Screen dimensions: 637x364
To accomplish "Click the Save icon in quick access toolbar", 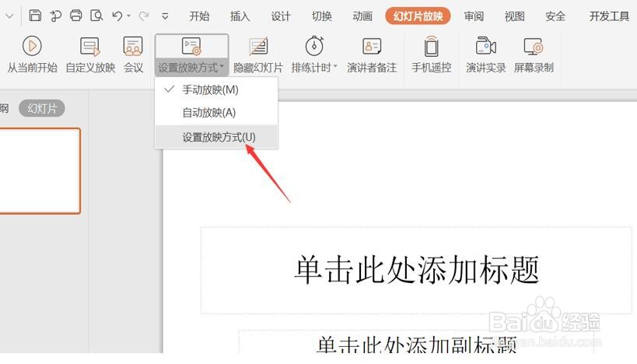I will 35,16.
